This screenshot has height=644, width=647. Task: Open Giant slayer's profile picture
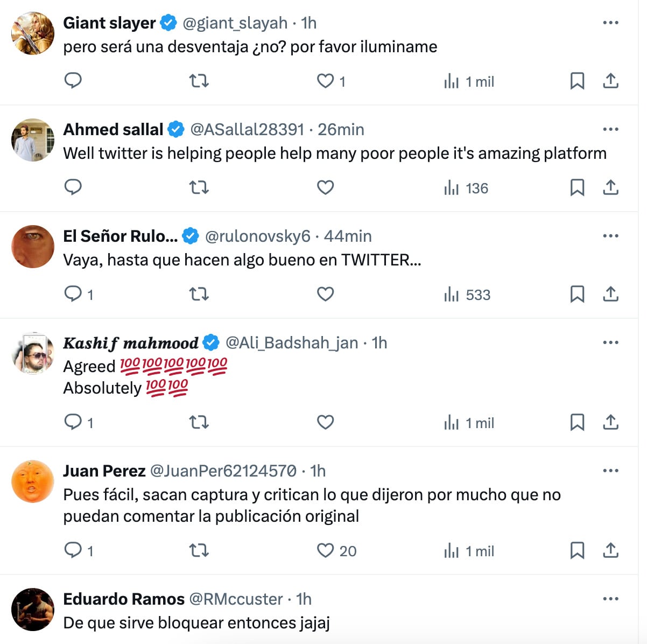tap(33, 33)
